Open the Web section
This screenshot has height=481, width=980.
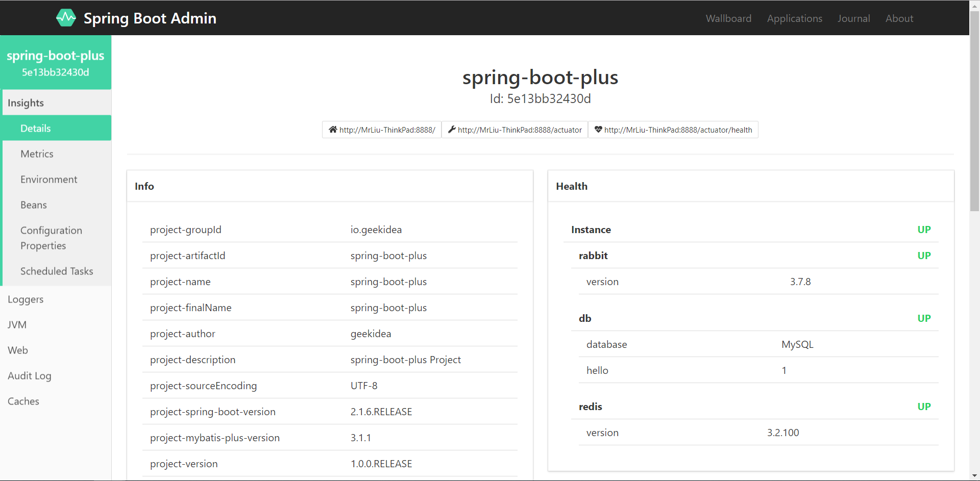point(56,350)
